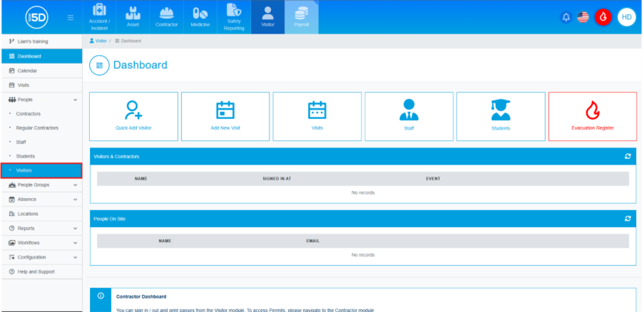This screenshot has width=644, height=312.
Task: Open the US flag language selector
Action: tap(583, 17)
